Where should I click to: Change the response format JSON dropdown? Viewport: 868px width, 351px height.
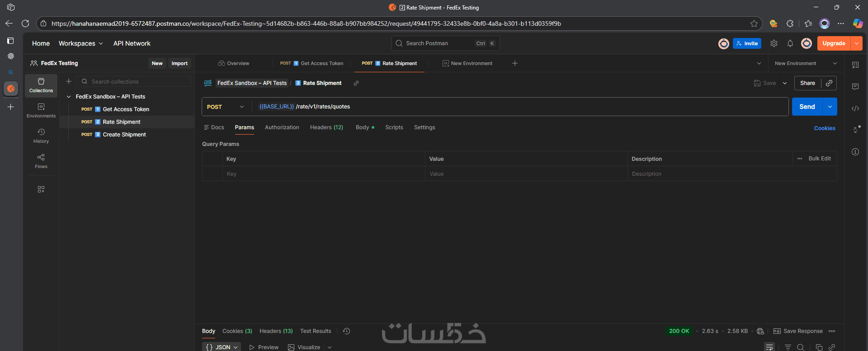(x=222, y=347)
